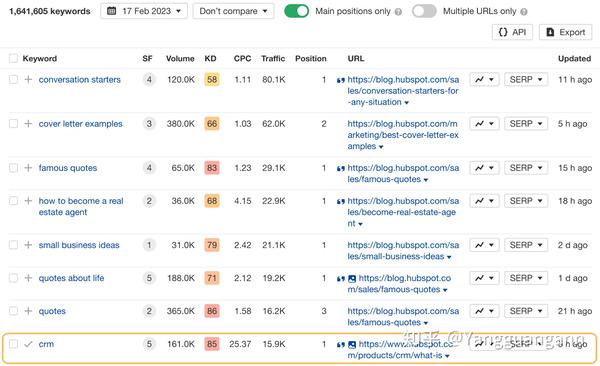Viewport: 600px width, 366px height.
Task: Add conversation starters keyword with plus icon
Action: click(x=28, y=80)
